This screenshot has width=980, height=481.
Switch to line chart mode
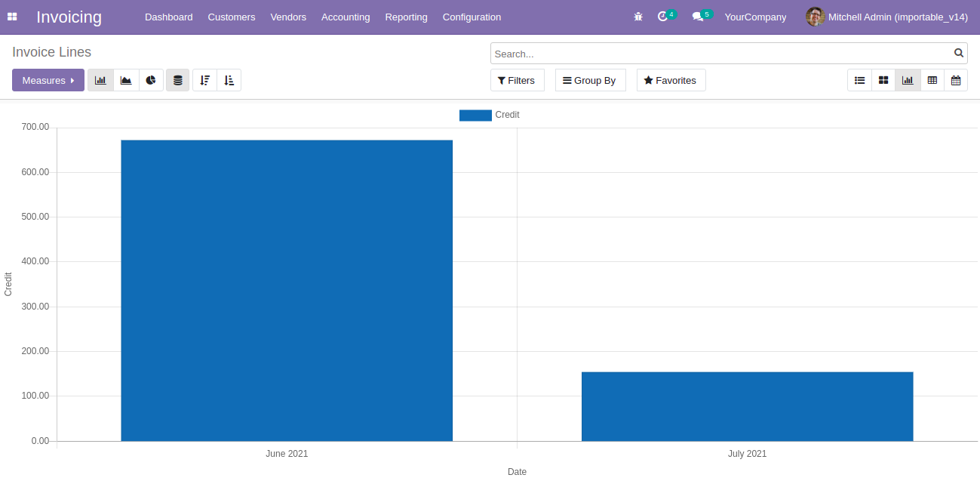click(x=126, y=80)
